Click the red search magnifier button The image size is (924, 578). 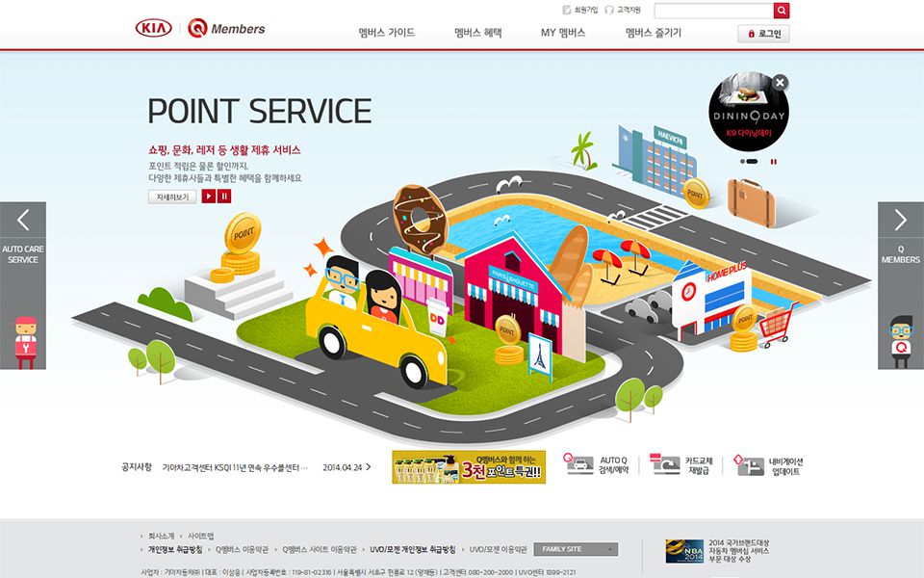pos(781,11)
